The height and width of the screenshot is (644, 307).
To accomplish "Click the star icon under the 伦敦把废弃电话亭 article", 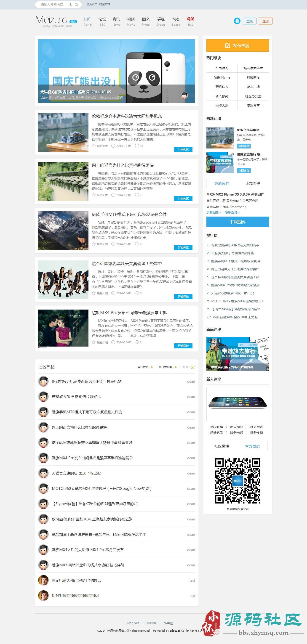I will (x=94, y=146).
